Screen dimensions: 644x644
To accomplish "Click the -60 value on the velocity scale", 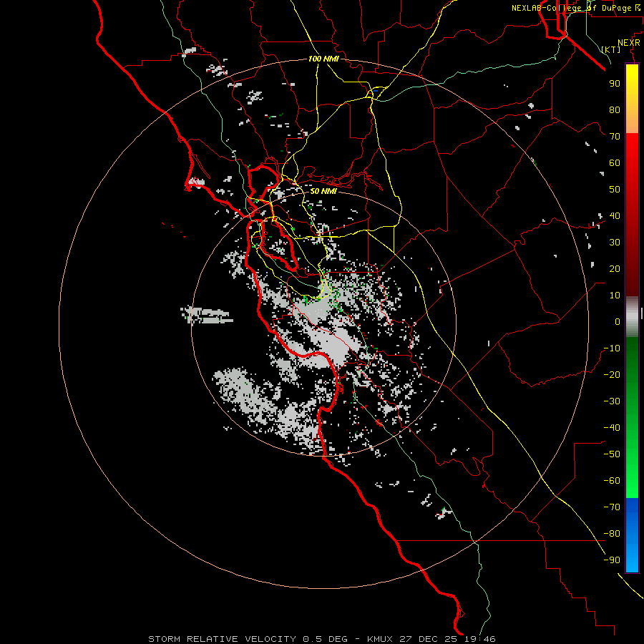I will [612, 481].
